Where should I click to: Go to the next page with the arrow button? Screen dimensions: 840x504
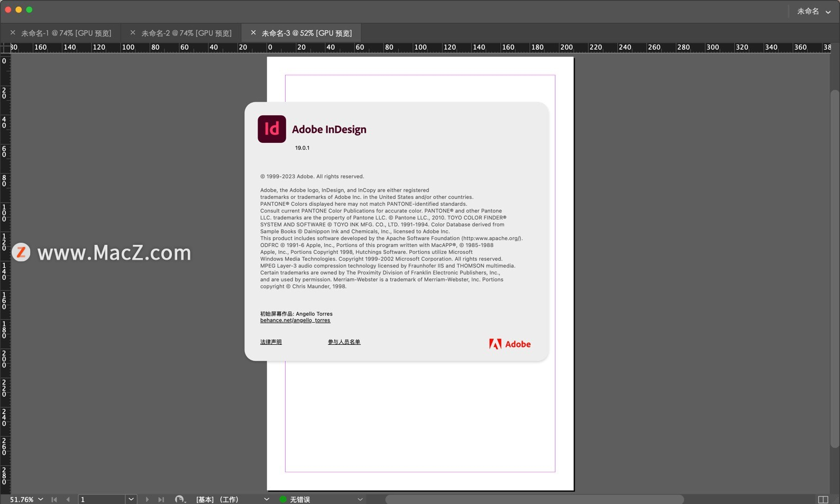(147, 499)
